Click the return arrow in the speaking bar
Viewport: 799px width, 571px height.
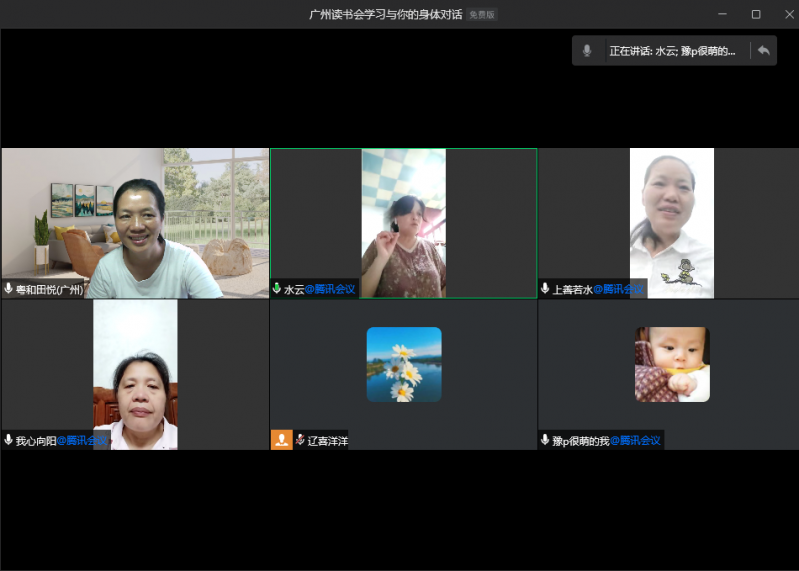pos(764,51)
